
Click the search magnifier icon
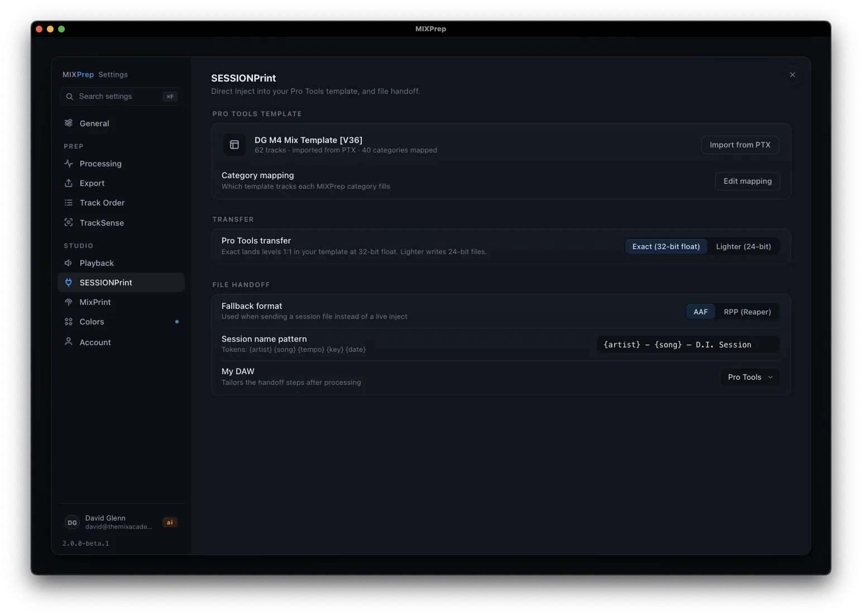coord(70,97)
